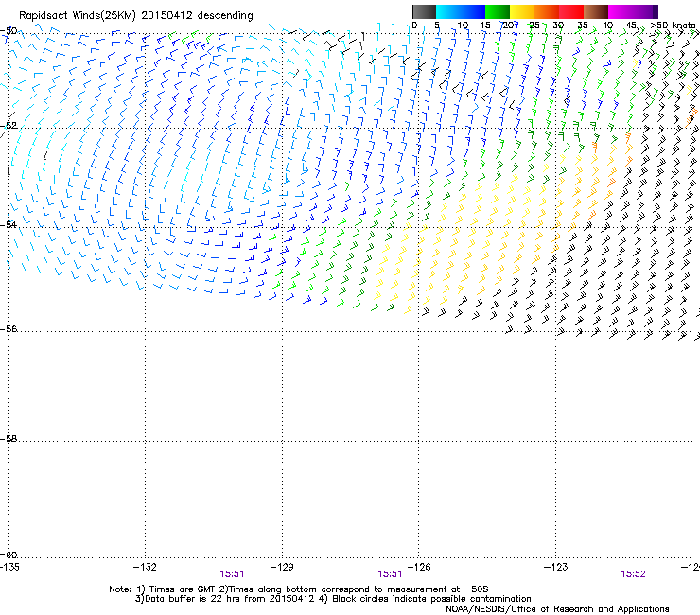The width and height of the screenshot is (700, 615).
Task: Select the cyan 5–10 knots legend color
Action: pos(448,11)
